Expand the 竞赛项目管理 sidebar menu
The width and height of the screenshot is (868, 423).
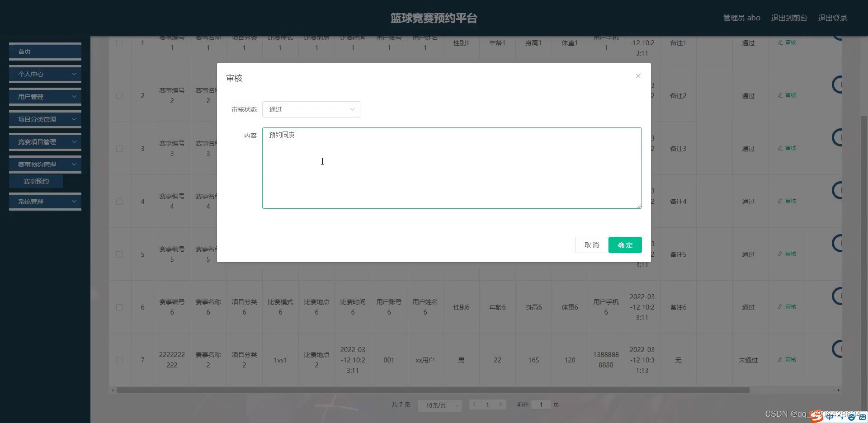[x=45, y=142]
